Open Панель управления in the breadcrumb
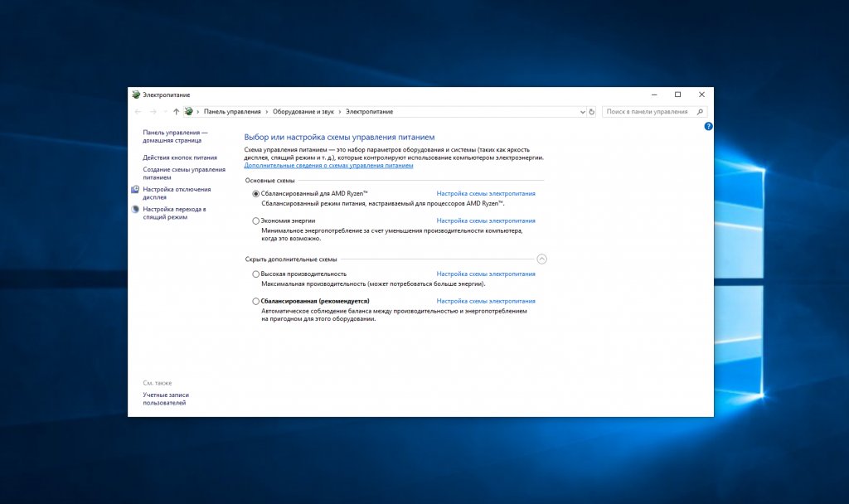 pos(232,112)
